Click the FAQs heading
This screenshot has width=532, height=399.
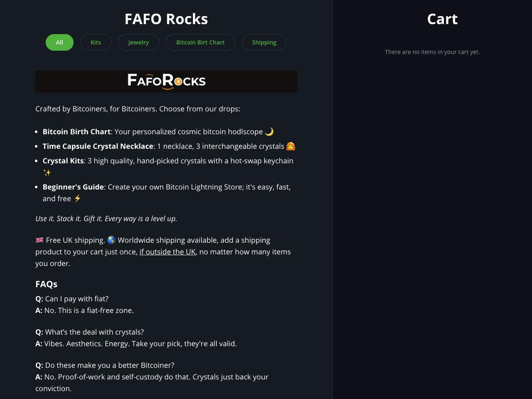tap(46, 284)
